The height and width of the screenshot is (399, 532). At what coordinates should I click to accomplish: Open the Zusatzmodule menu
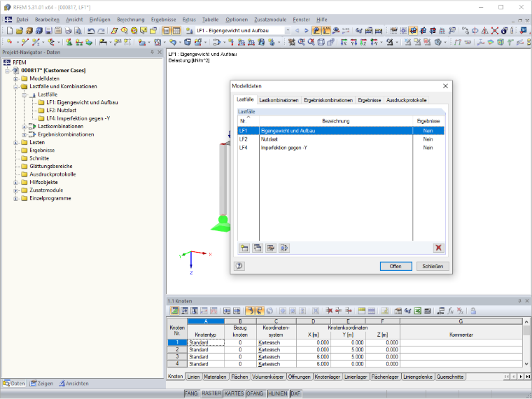[x=270, y=20]
